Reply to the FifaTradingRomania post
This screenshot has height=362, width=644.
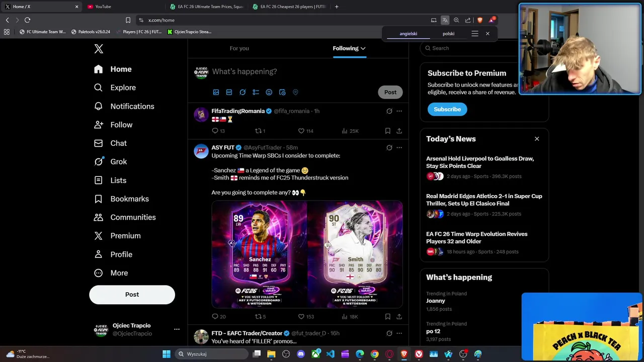pyautogui.click(x=215, y=131)
